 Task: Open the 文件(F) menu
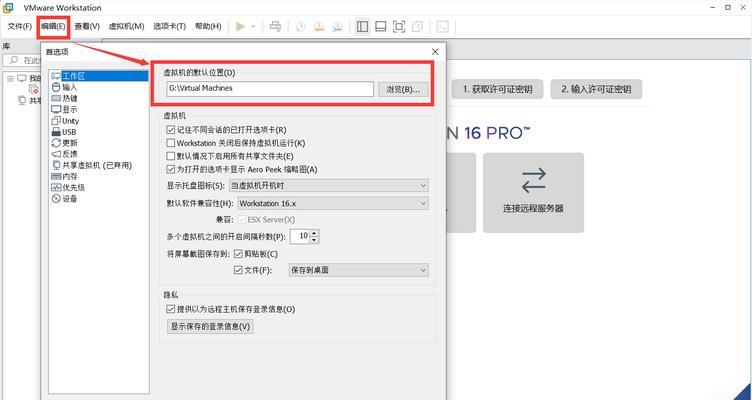click(x=20, y=26)
